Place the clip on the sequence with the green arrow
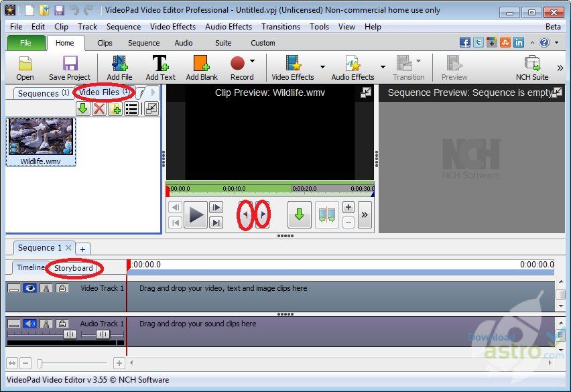This screenshot has width=571, height=392. tap(300, 214)
